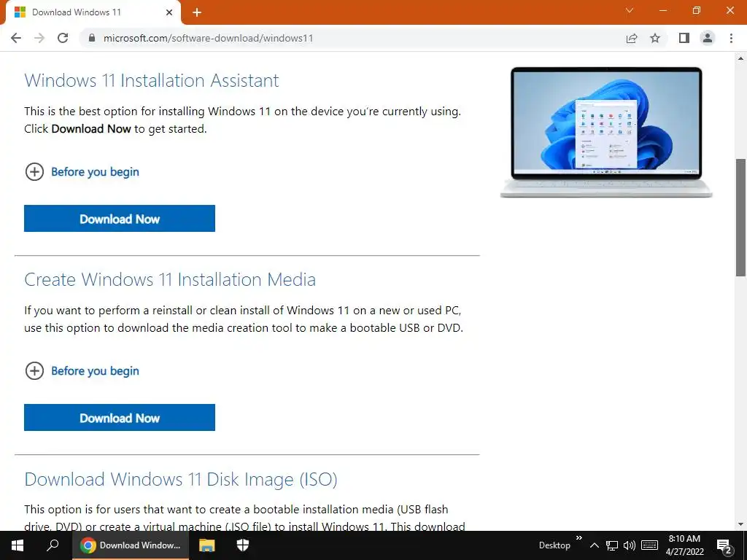This screenshot has width=747, height=560.
Task: Click the Download Windows 11 Disk Image (ISO) heading
Action: coord(181,479)
